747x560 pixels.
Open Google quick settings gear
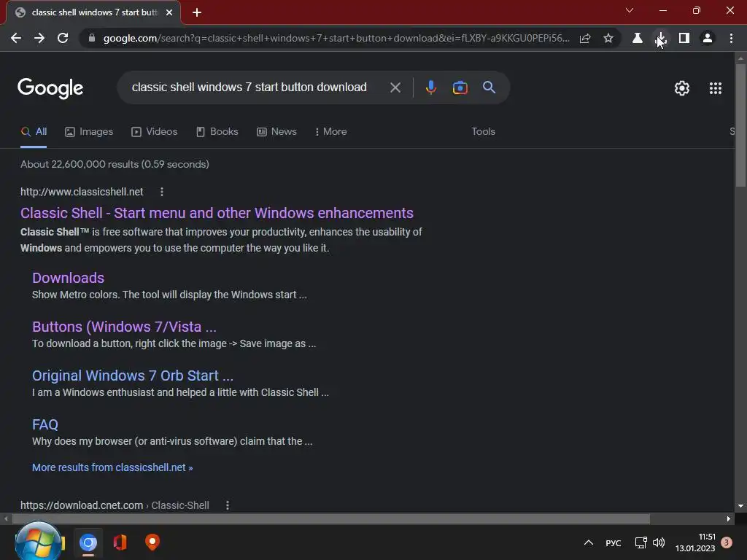point(682,88)
